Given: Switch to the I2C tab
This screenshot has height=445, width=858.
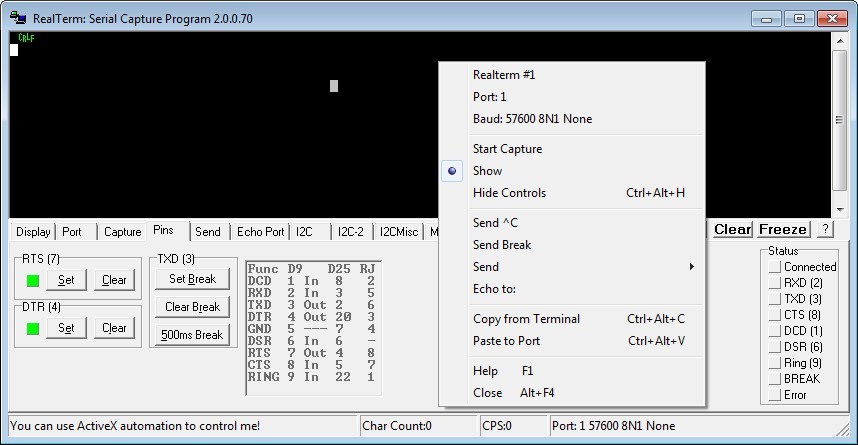Looking at the screenshot, I should click(x=310, y=232).
